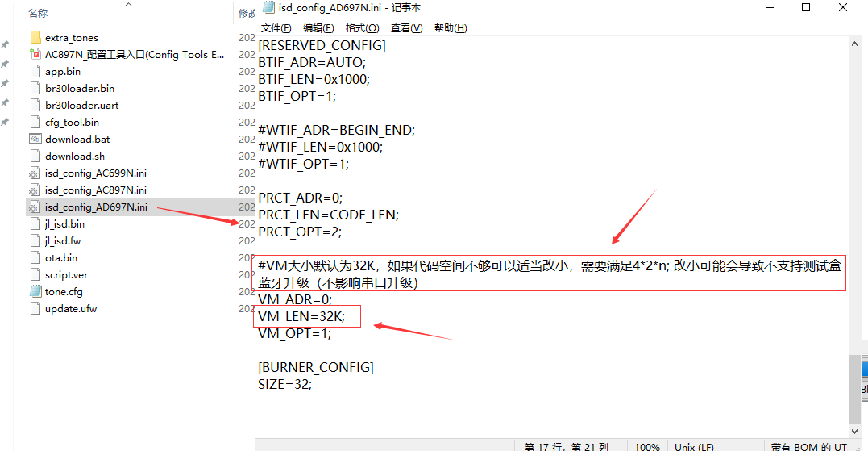
Task: Click the topmost quick access pin icon
Action: 5,44
